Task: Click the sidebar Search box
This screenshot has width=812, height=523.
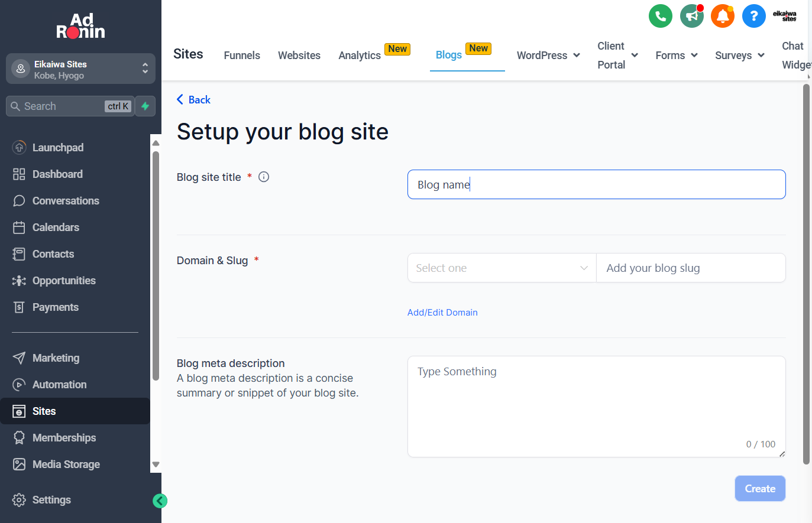Action: coord(70,106)
